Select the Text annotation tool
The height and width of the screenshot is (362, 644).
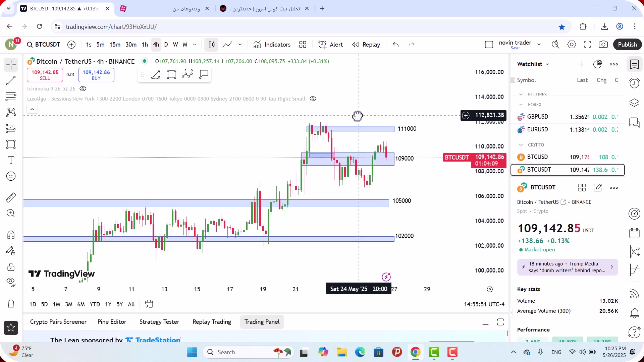[x=11, y=160]
